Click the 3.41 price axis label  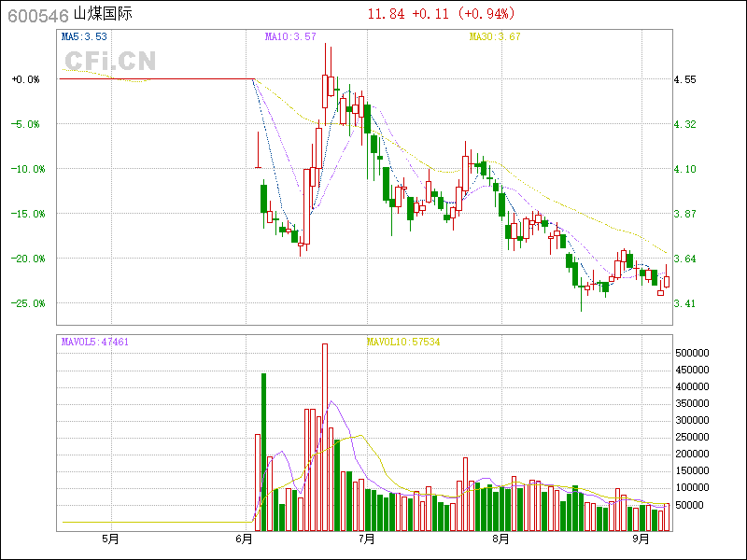tap(684, 303)
